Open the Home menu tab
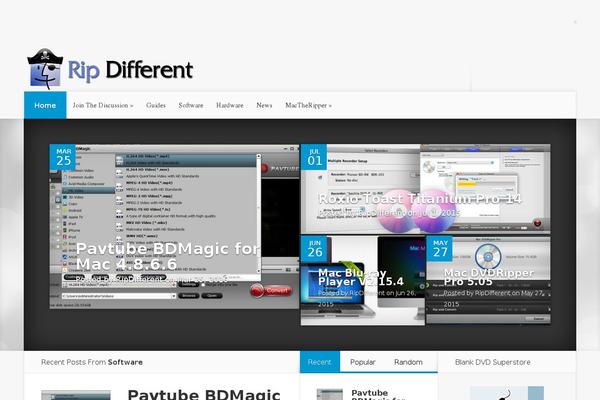The height and width of the screenshot is (400, 600). (x=45, y=105)
